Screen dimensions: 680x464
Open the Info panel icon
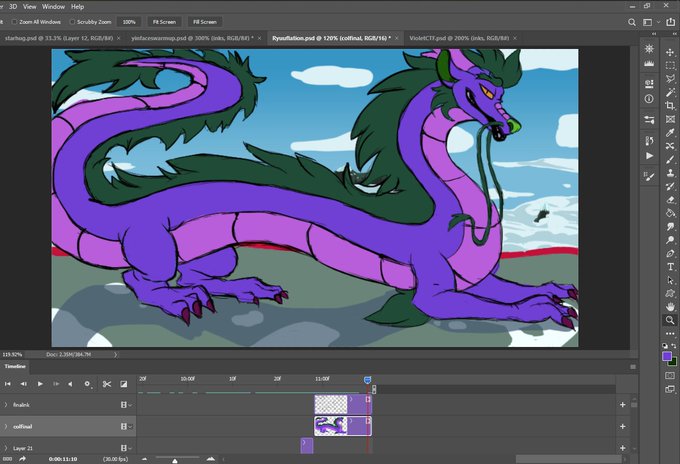click(x=649, y=99)
